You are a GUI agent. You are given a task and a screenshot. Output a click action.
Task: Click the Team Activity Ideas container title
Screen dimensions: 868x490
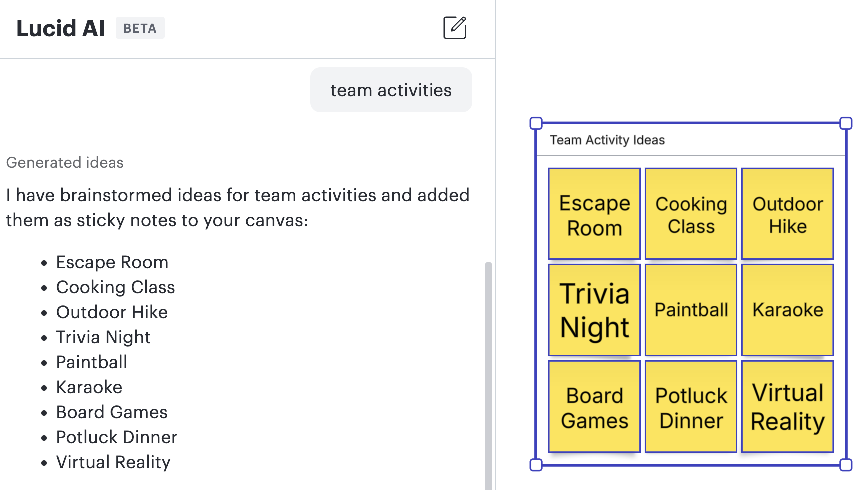[607, 140]
